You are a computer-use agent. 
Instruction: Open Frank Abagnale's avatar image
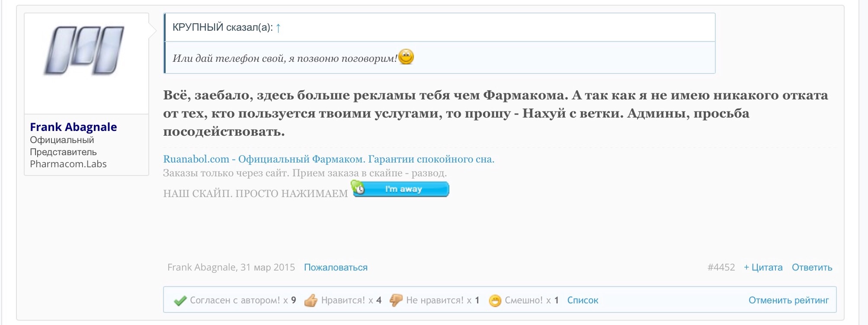tap(85, 51)
